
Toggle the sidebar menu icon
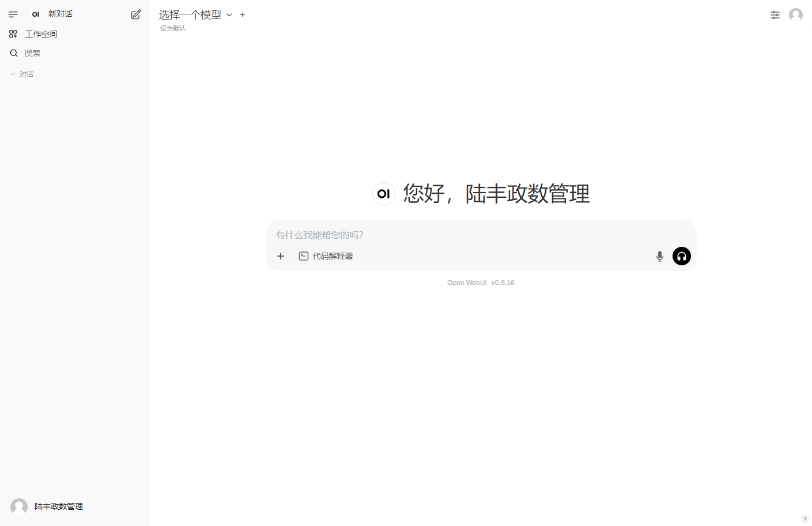13,14
